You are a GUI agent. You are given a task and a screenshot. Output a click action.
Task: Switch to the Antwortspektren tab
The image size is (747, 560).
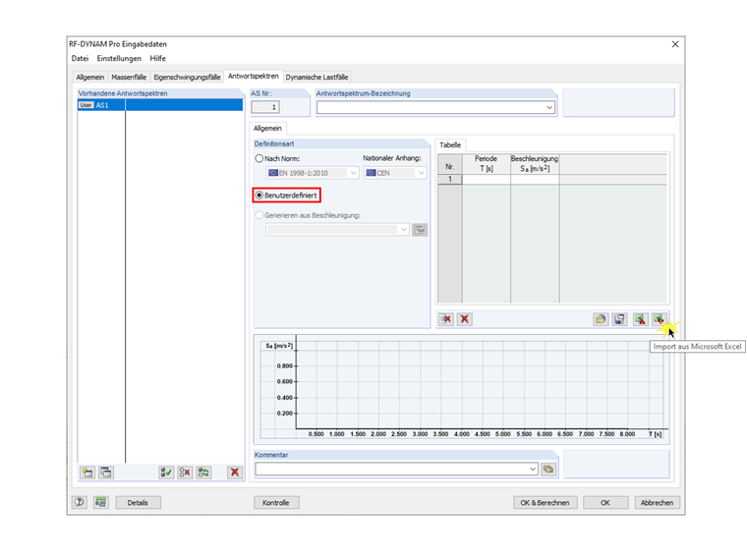[254, 77]
